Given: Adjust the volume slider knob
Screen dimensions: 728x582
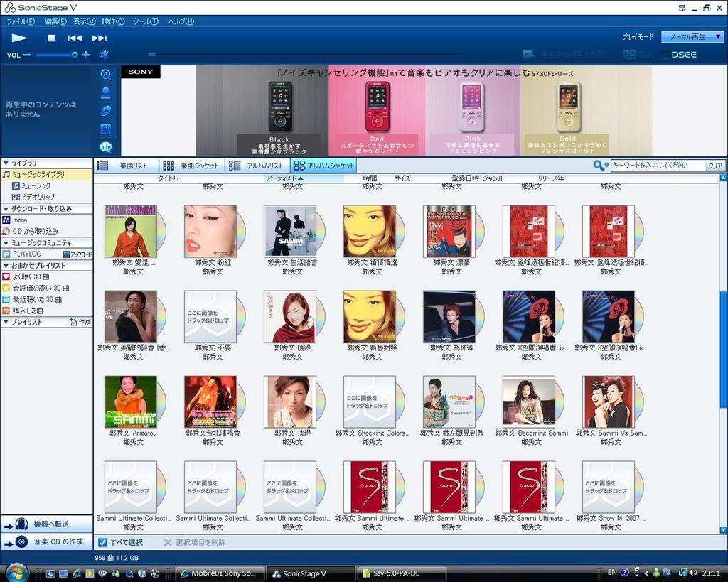Looking at the screenshot, I should coord(74,55).
